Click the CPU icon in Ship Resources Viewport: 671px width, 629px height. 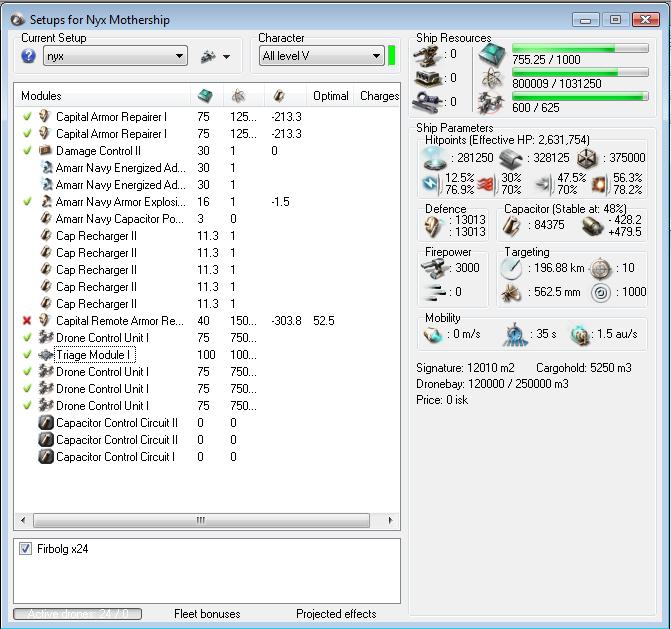coord(492,55)
